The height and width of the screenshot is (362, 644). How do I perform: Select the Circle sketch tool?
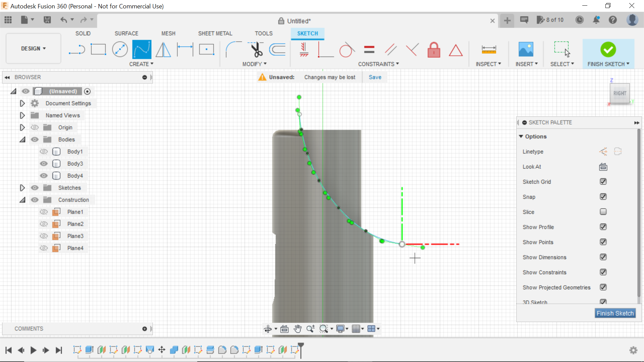coord(120,49)
